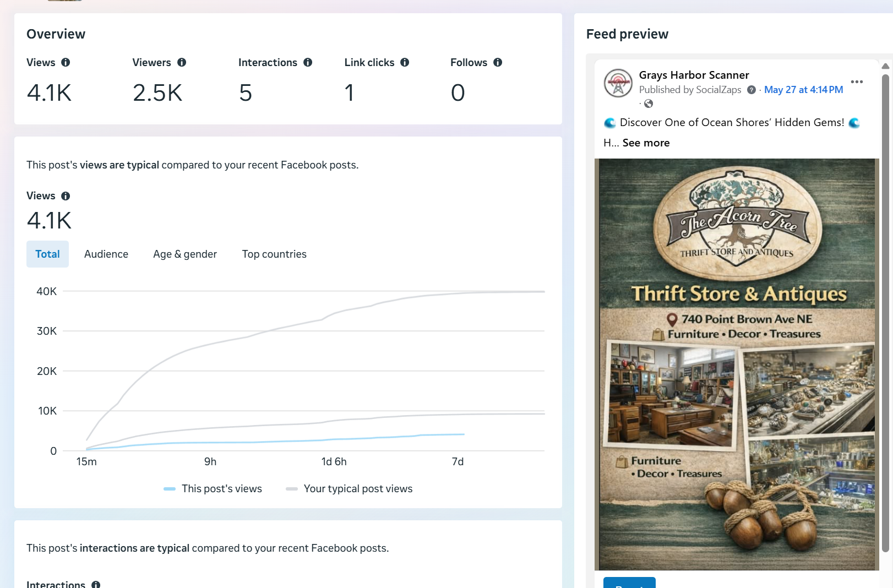Expand the post text with See more

(646, 143)
